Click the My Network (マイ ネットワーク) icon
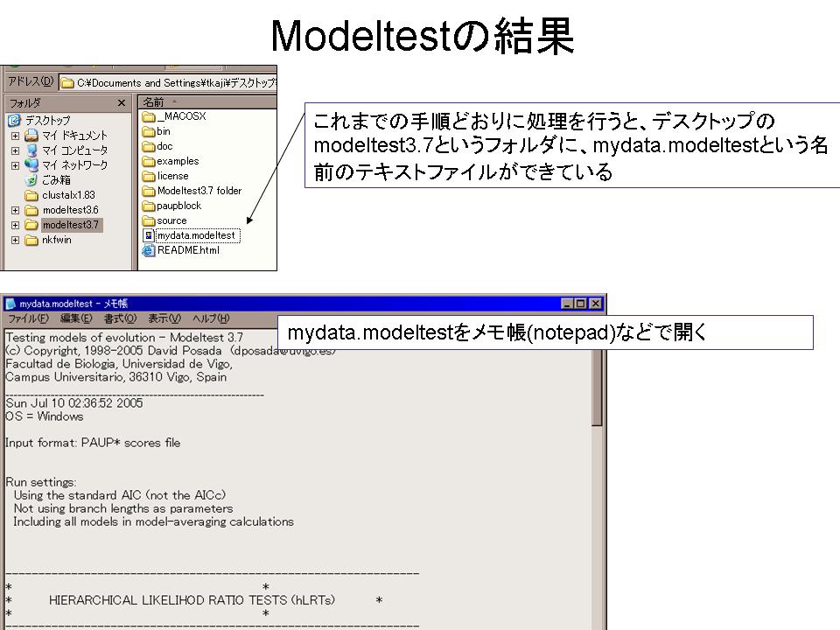The height and width of the screenshot is (630, 840). (x=31, y=164)
